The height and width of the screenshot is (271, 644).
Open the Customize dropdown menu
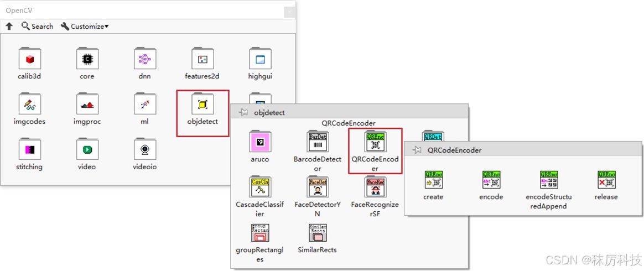pyautogui.click(x=85, y=27)
